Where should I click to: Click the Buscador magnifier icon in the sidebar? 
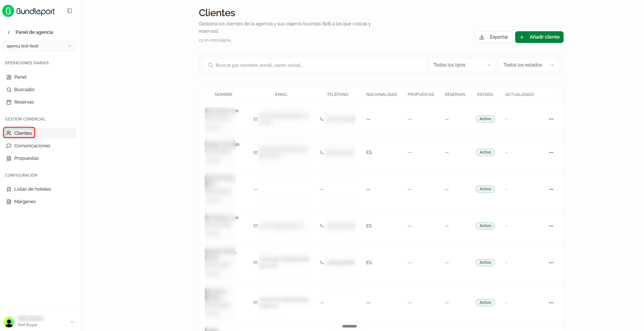coord(9,90)
